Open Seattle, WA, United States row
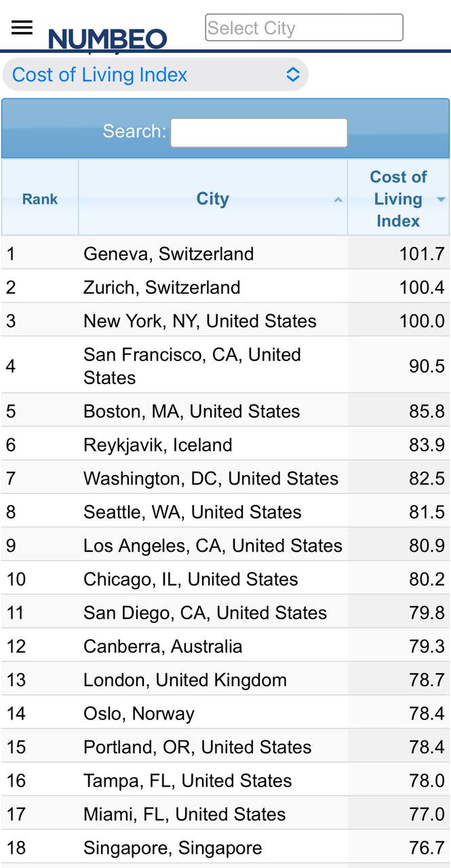The image size is (451, 868). (x=192, y=512)
